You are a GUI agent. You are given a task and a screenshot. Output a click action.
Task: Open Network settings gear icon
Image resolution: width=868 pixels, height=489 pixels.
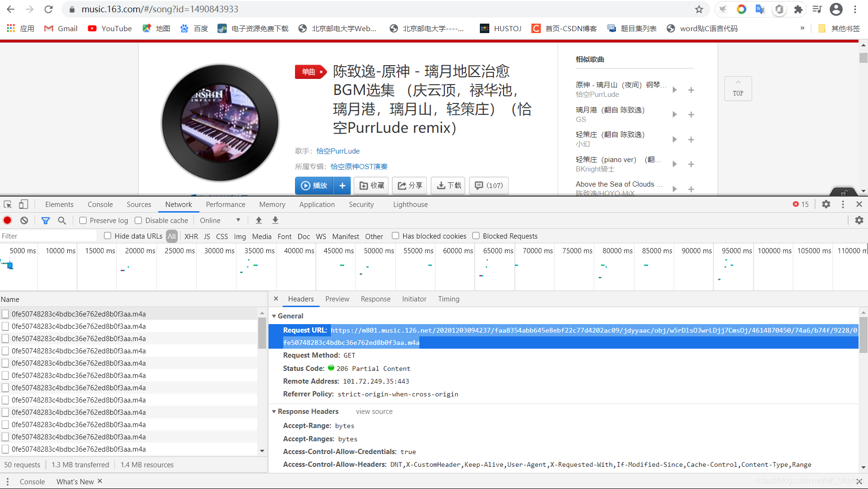tap(859, 220)
